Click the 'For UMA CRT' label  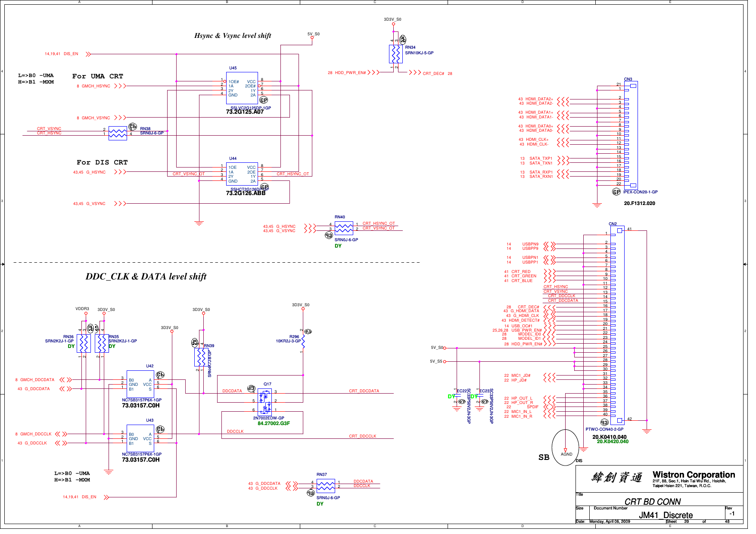(x=98, y=76)
